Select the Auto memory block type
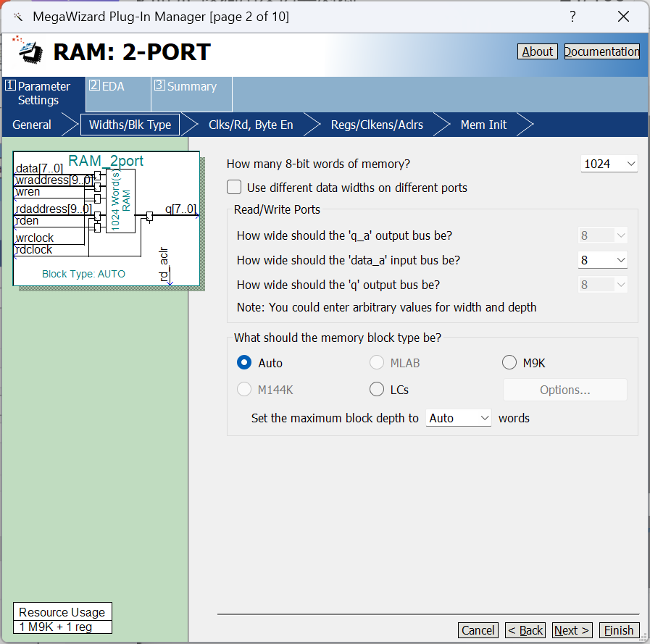This screenshot has width=650, height=644. 244,363
